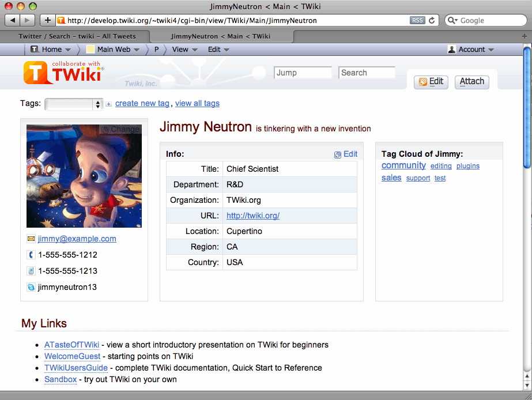532x400 pixels.
Task: Click the page reload icon in address bar
Action: pos(433,20)
